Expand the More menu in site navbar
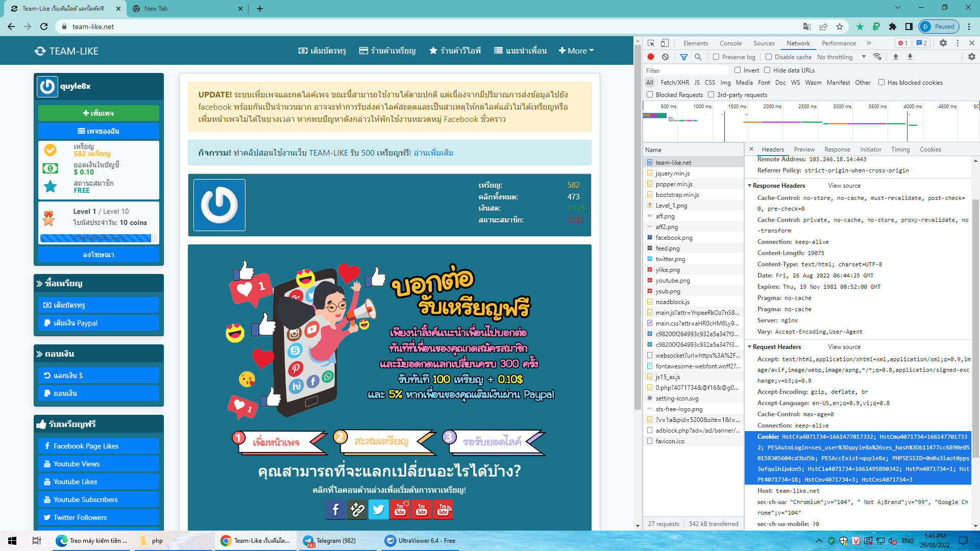Viewport: 980px width, 551px height. click(x=576, y=51)
